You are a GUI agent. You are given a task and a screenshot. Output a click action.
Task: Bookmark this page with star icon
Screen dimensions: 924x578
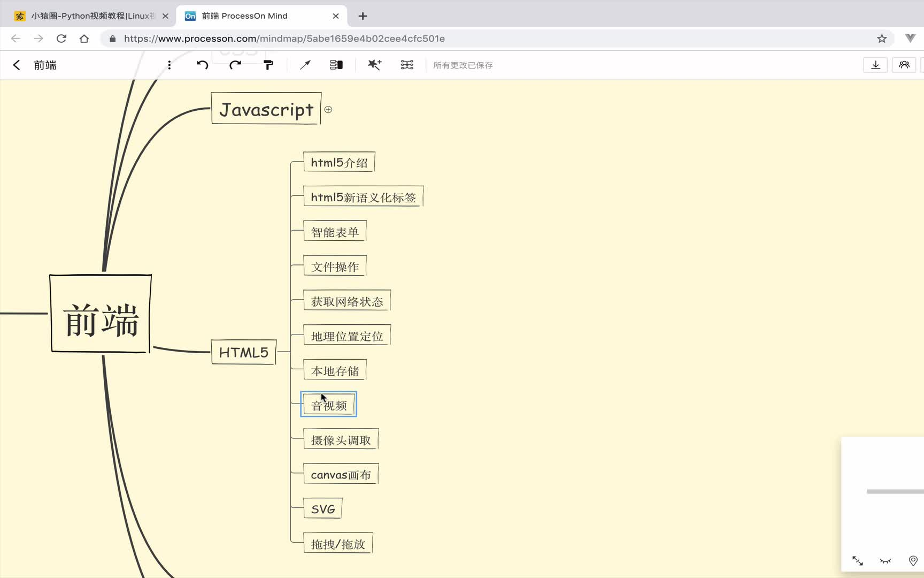(882, 39)
